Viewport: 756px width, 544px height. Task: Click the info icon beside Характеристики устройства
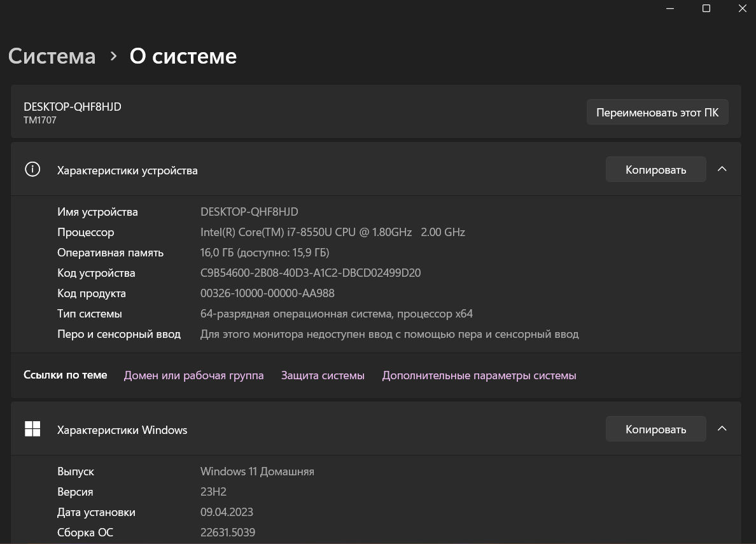(32, 169)
